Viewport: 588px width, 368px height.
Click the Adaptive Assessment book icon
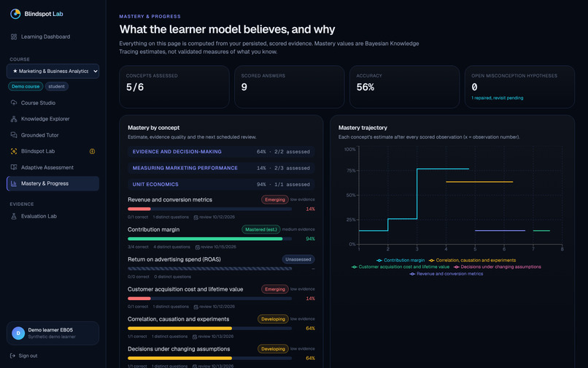(14, 167)
